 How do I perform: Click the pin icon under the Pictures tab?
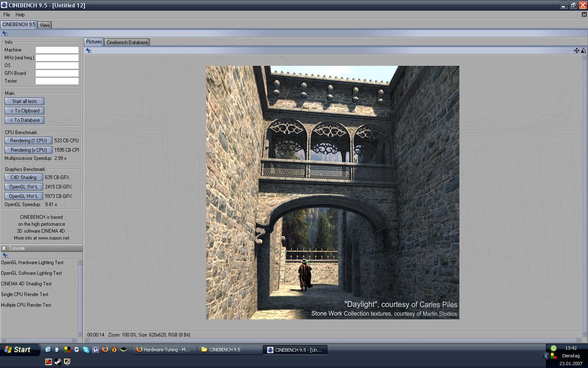pyautogui.click(x=89, y=51)
